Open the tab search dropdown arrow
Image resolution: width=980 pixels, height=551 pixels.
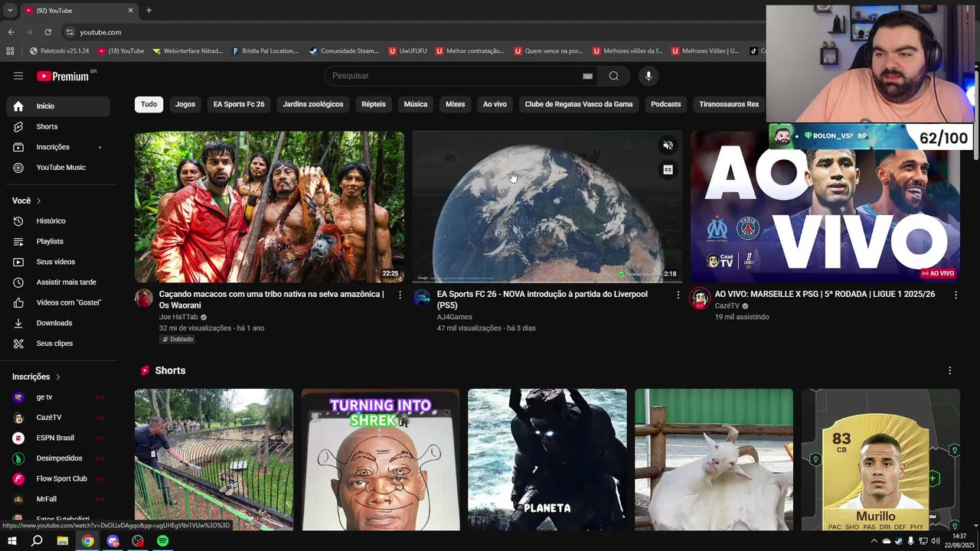coord(10,10)
